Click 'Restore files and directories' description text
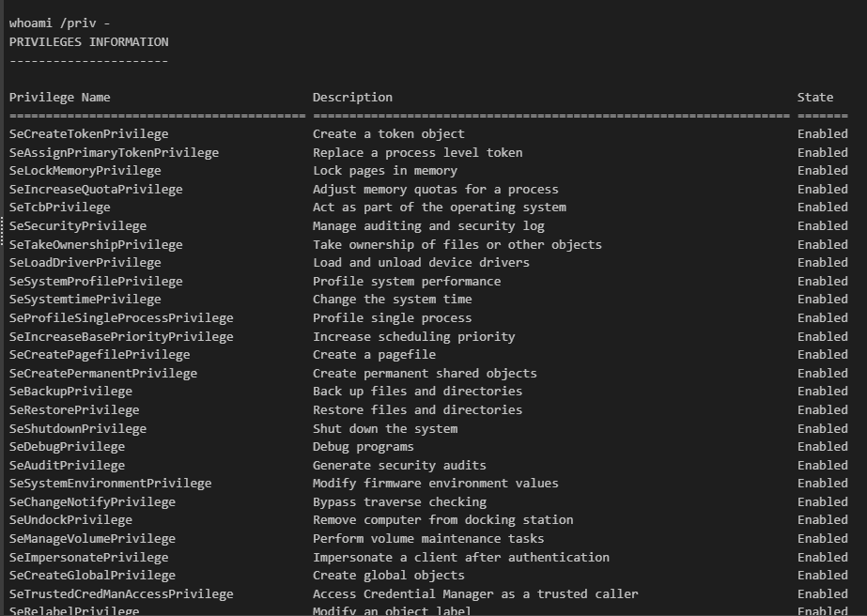 pos(417,410)
